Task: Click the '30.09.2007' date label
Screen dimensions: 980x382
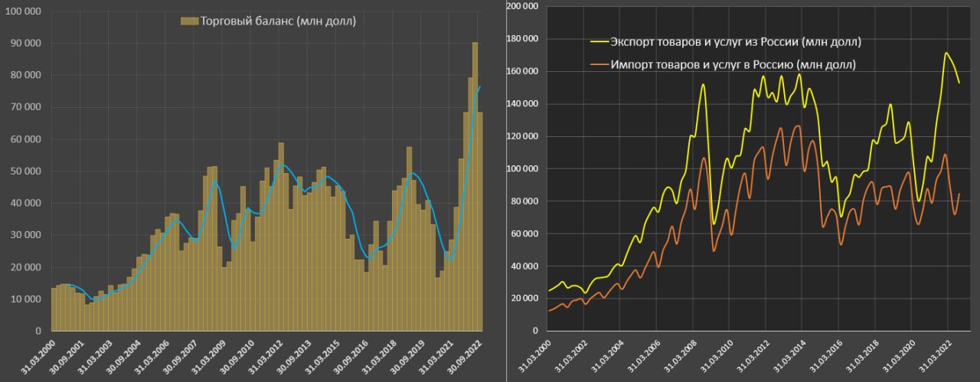Action: (180, 357)
